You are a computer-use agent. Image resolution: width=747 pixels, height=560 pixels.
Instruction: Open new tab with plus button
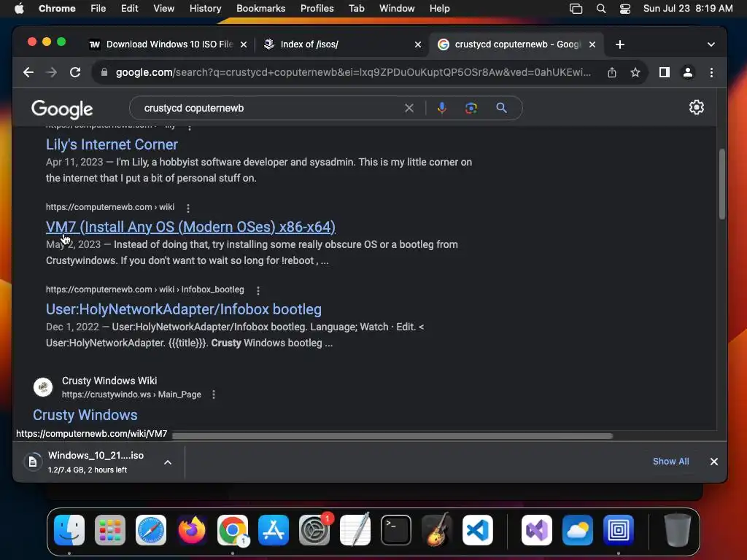(619, 44)
